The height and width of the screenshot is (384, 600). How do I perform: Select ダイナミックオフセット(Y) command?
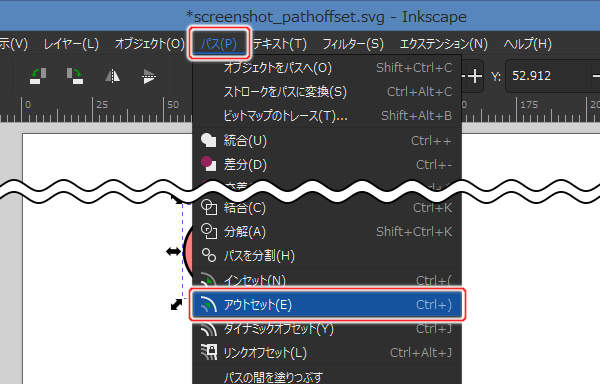click(x=327, y=329)
